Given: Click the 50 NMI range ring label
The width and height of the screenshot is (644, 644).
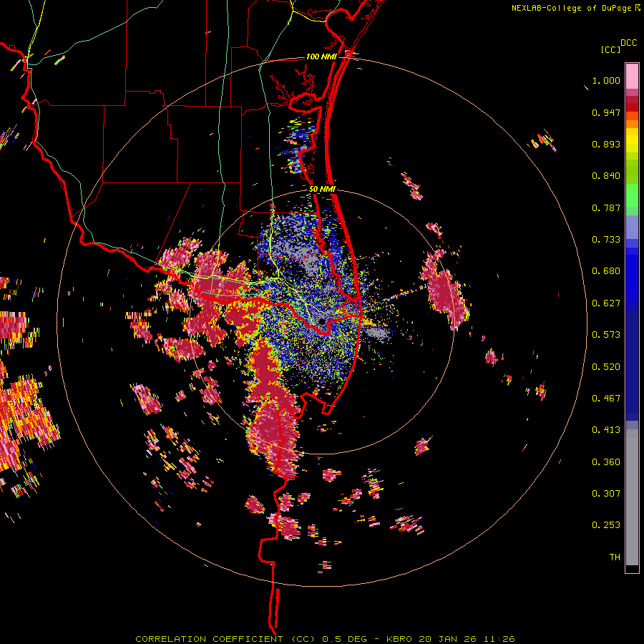Looking at the screenshot, I should point(322,189).
